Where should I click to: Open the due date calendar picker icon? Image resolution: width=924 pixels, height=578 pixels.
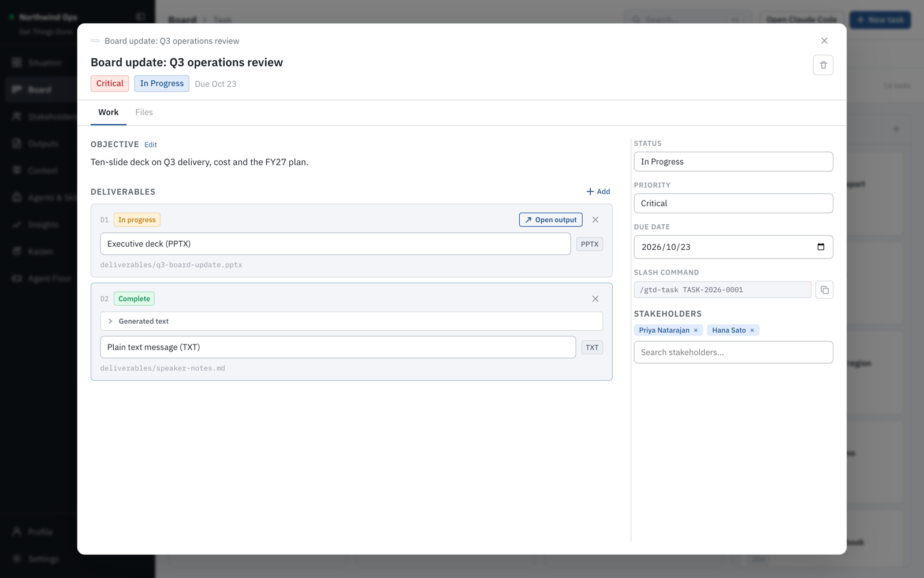tap(821, 247)
